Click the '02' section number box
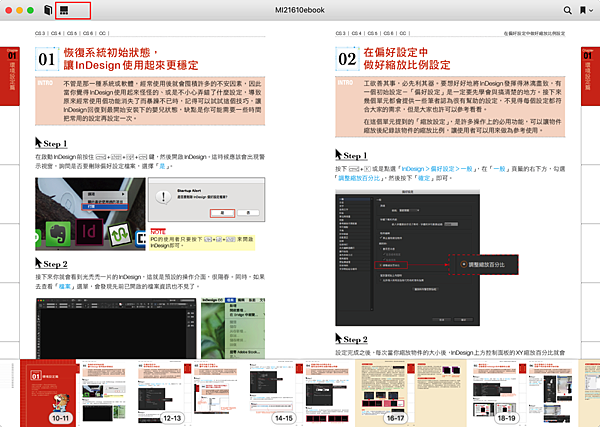Viewport: 600px width, 427px height. pos(347,59)
